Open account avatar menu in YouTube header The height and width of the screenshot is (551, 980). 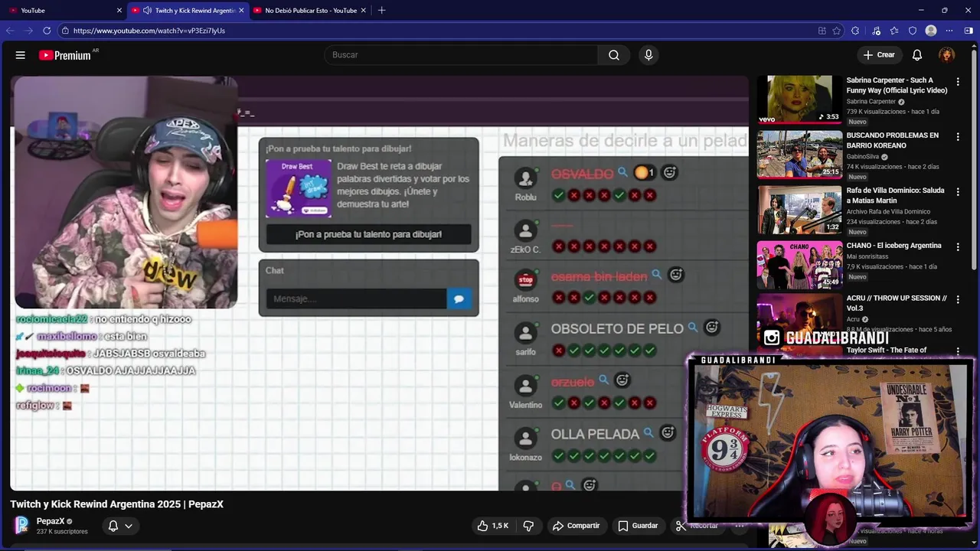point(947,55)
